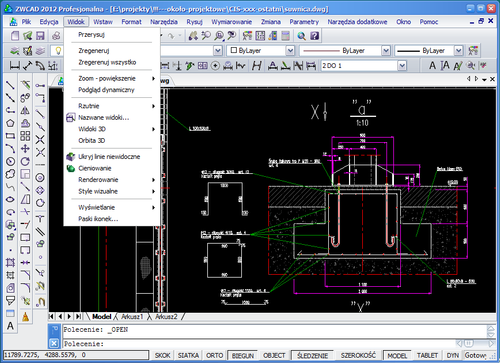Screen dimensions: 500x363
Task: Select the Revision cloud tool
Action: [10, 174]
